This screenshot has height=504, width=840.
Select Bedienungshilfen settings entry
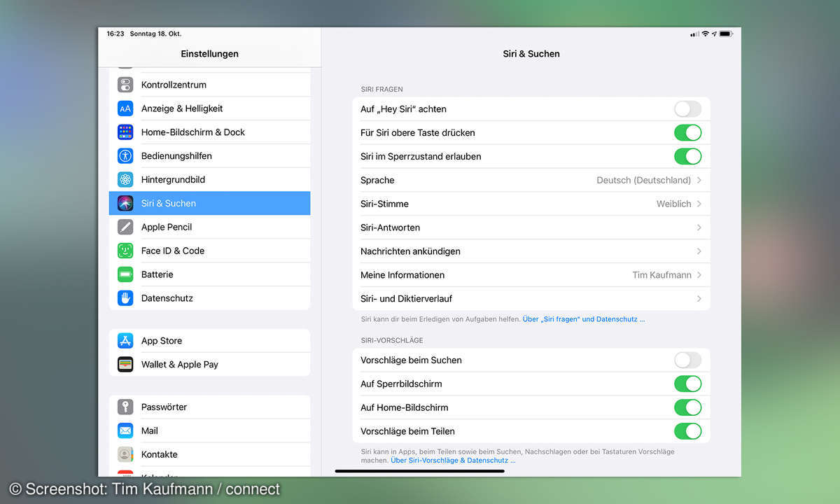click(209, 156)
